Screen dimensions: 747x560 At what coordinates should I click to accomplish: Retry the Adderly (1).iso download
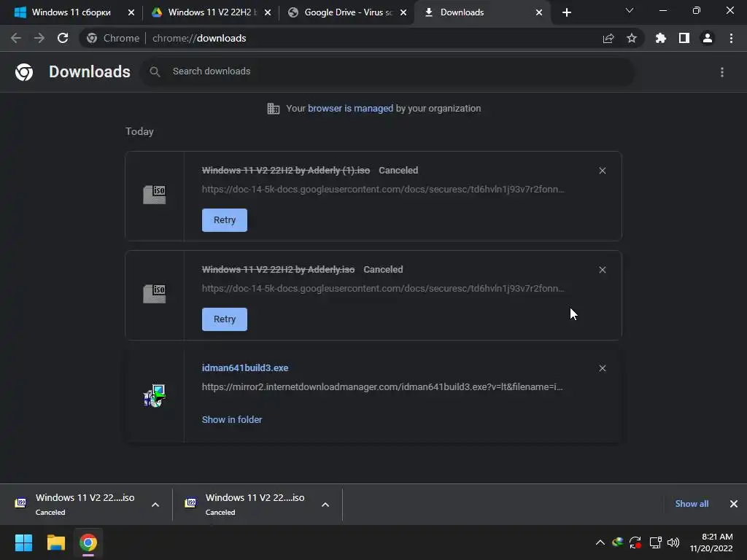[x=225, y=220]
